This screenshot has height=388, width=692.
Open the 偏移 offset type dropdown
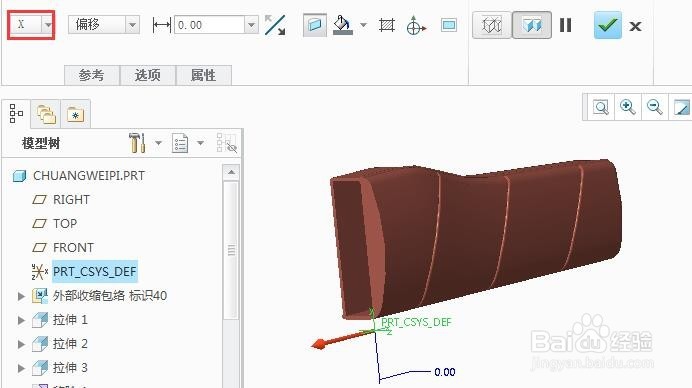[104, 25]
